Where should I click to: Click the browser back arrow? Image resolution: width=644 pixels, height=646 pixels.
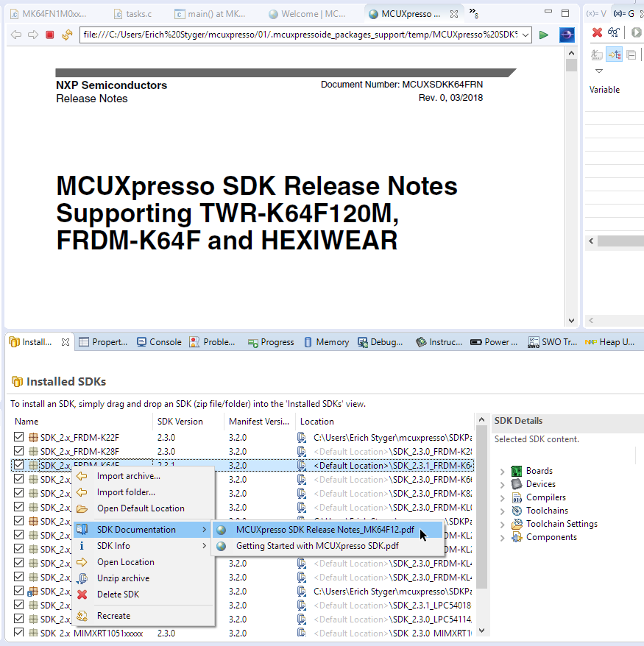pos(15,35)
